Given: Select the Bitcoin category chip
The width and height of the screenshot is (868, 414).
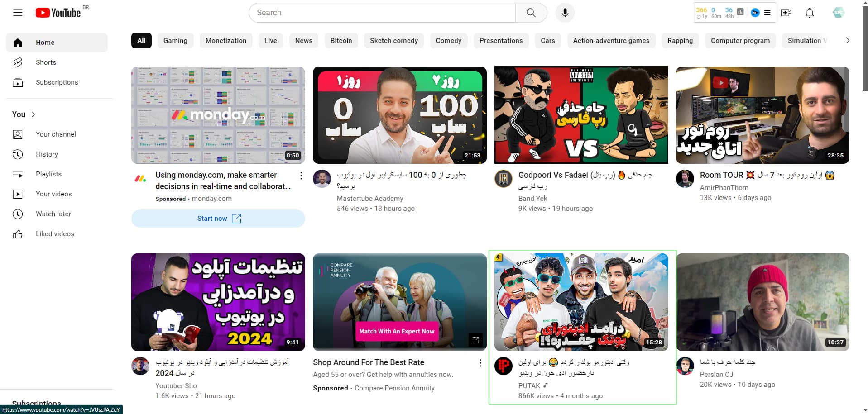Looking at the screenshot, I should point(341,41).
